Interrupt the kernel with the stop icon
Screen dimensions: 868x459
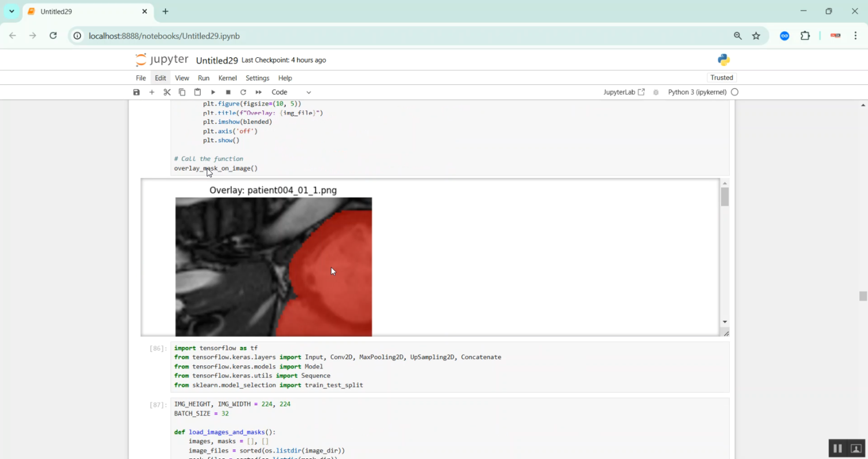tap(228, 92)
